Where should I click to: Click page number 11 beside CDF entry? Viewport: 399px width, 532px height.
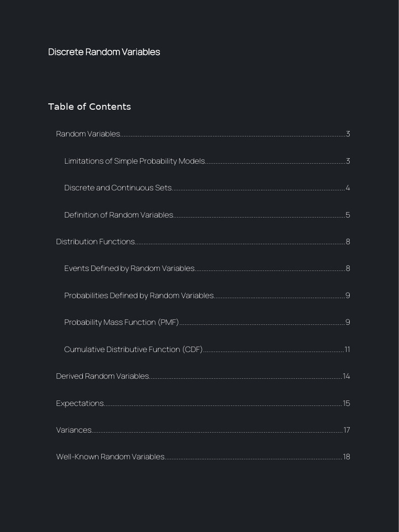click(347, 350)
